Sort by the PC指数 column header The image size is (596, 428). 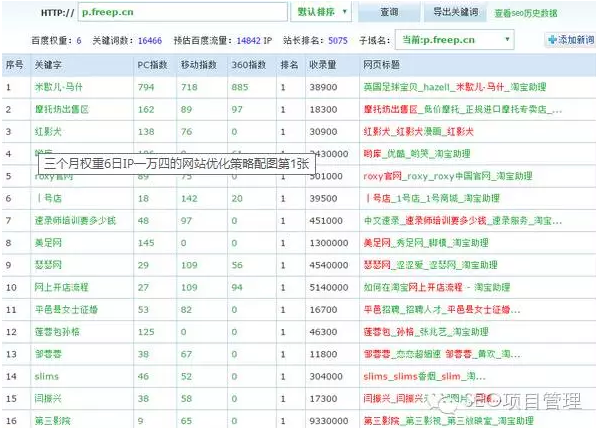pyautogui.click(x=152, y=65)
